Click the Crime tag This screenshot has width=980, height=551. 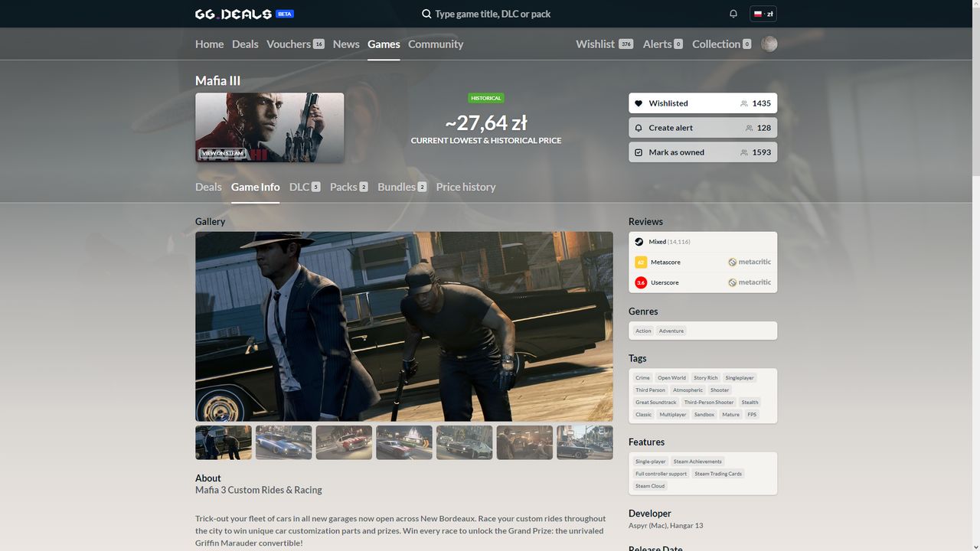tap(642, 378)
